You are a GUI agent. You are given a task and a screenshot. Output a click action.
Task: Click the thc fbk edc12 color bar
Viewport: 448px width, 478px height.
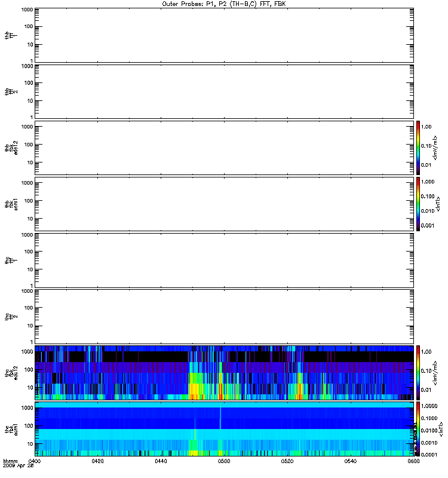pyautogui.click(x=418, y=373)
